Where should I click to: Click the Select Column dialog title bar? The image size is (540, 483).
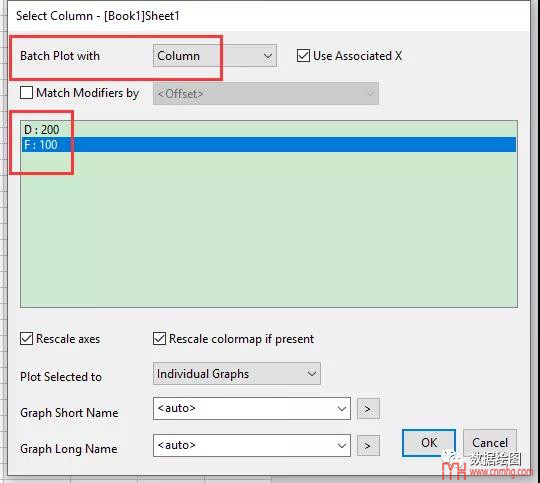pos(269,16)
